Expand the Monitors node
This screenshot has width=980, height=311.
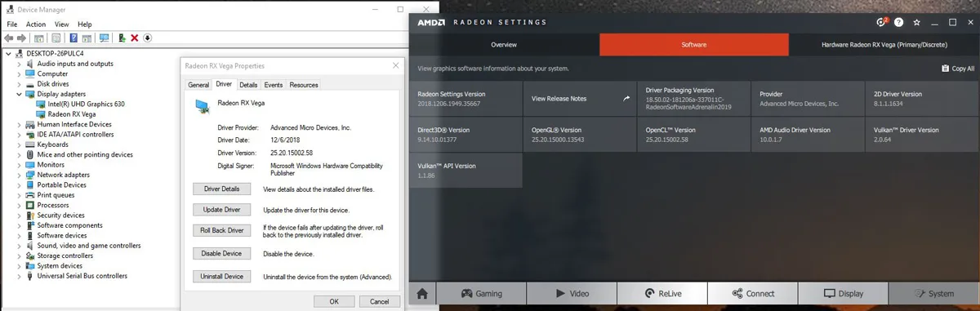[x=20, y=164]
